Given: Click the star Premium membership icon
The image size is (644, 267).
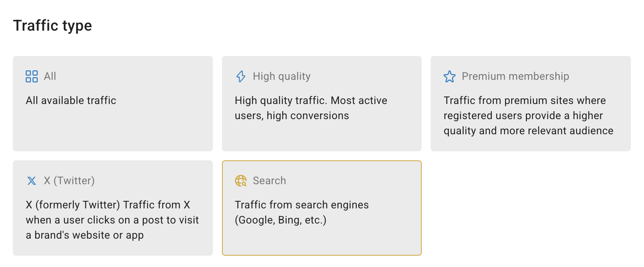Looking at the screenshot, I should 450,76.
